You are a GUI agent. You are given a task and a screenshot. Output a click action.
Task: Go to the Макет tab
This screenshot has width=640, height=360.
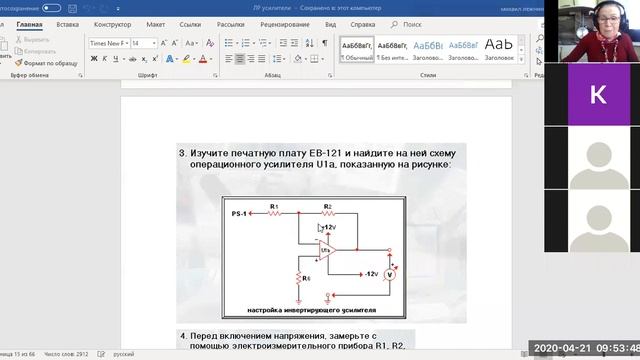click(x=156, y=24)
